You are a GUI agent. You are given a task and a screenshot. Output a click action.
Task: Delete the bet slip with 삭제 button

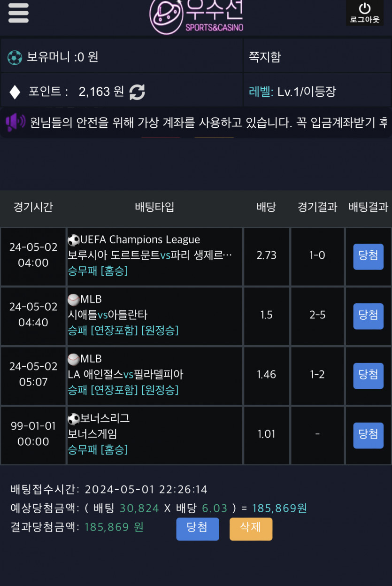pos(251,529)
